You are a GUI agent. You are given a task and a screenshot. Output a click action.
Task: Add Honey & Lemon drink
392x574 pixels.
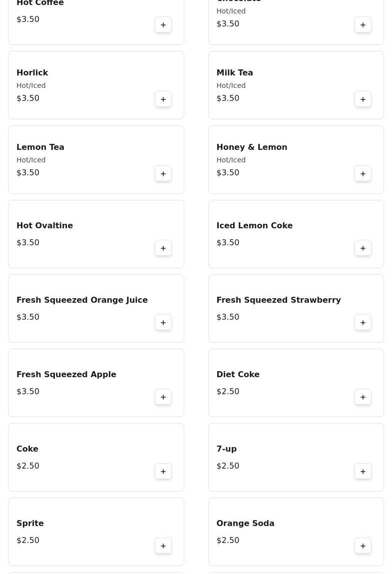coord(363,174)
